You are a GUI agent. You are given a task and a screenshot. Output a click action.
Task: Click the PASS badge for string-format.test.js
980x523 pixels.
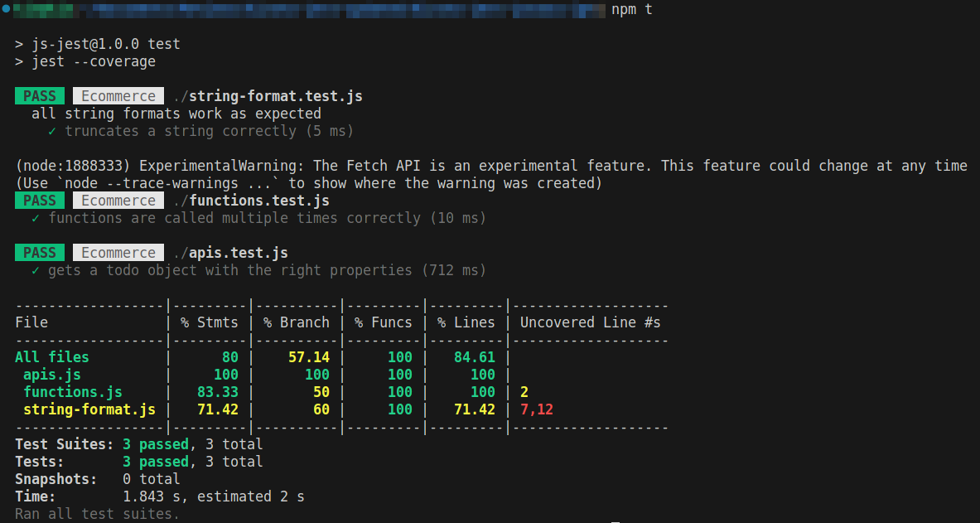pyautogui.click(x=39, y=95)
